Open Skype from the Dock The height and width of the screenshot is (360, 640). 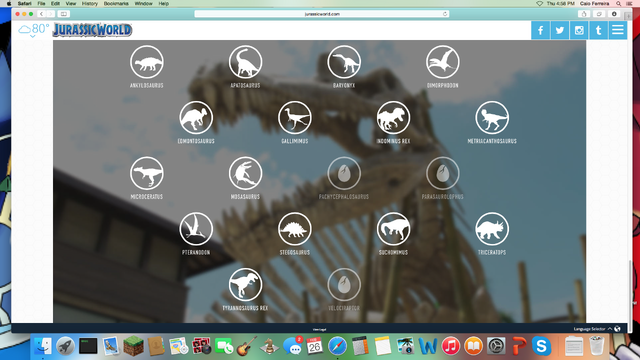click(x=541, y=346)
